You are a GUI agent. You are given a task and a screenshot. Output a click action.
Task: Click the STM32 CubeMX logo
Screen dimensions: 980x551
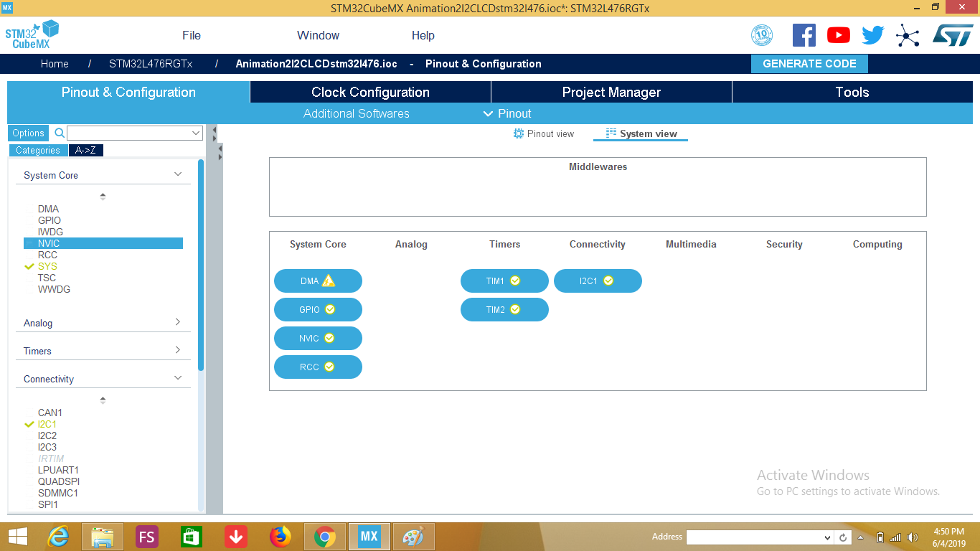pyautogui.click(x=32, y=35)
